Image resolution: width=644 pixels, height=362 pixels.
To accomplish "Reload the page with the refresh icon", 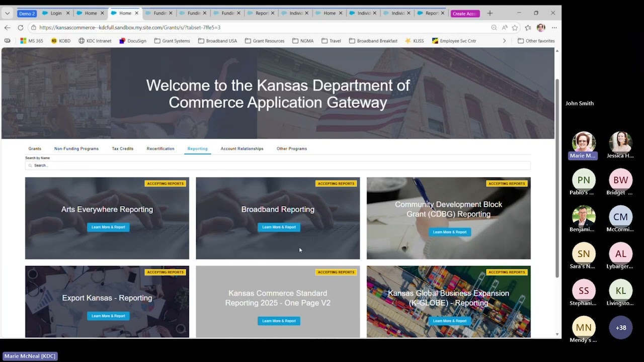I will 21,28.
